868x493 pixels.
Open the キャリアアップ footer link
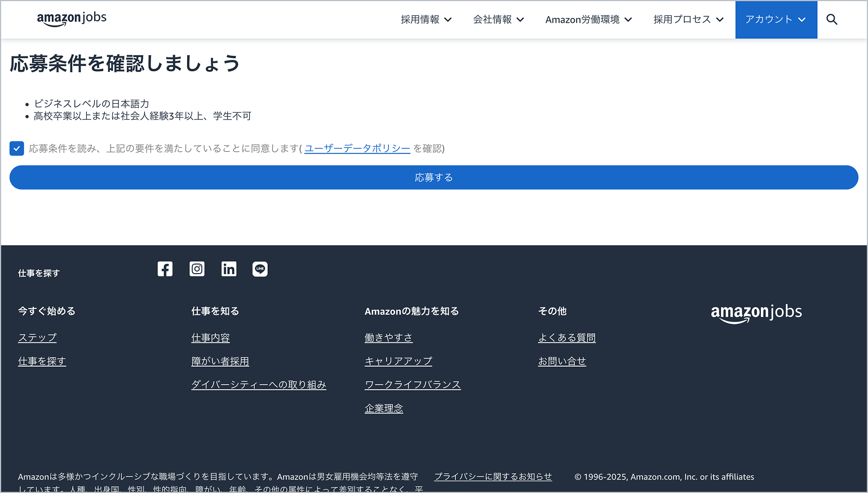tap(398, 362)
